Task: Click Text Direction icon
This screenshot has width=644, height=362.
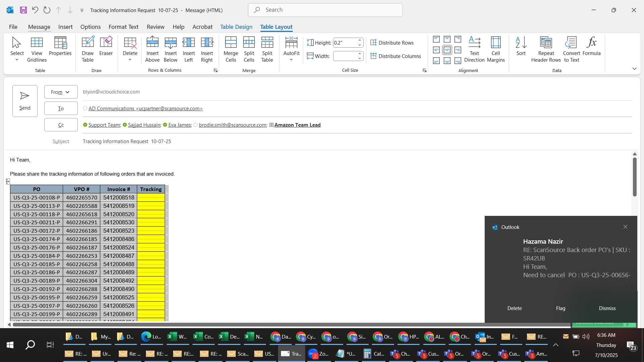Action: pos(474,50)
